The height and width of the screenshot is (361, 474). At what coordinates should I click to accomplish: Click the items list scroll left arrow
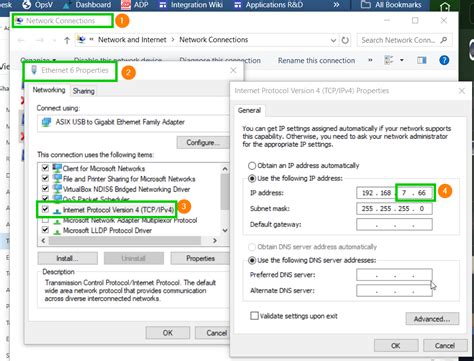44,240
